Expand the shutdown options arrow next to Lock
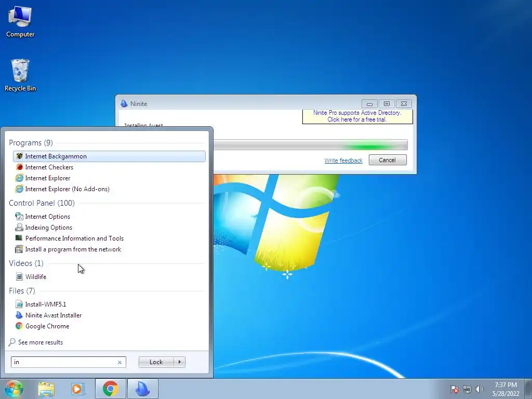 (179, 362)
